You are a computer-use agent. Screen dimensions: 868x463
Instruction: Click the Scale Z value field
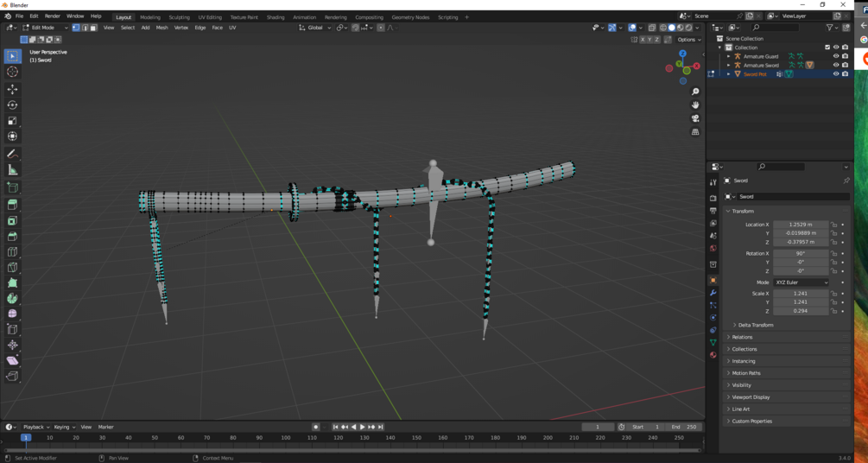coord(801,311)
